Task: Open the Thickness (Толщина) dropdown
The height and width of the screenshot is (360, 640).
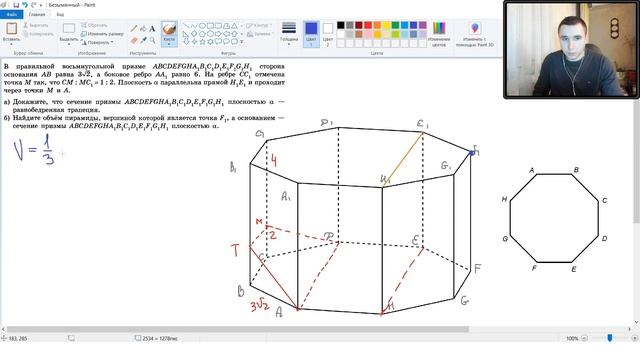Action: [x=289, y=33]
